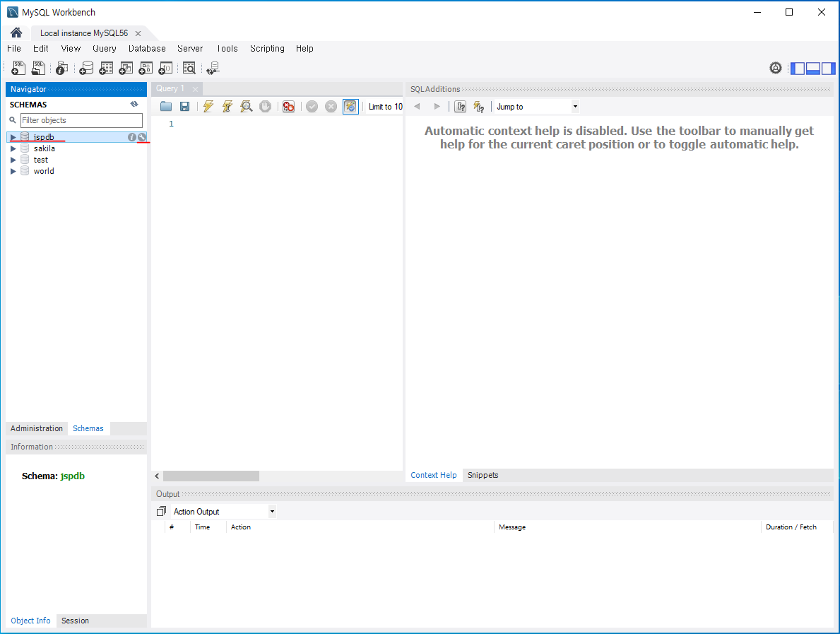Open the Scripting menu
This screenshot has height=634, width=840.
coord(267,48)
